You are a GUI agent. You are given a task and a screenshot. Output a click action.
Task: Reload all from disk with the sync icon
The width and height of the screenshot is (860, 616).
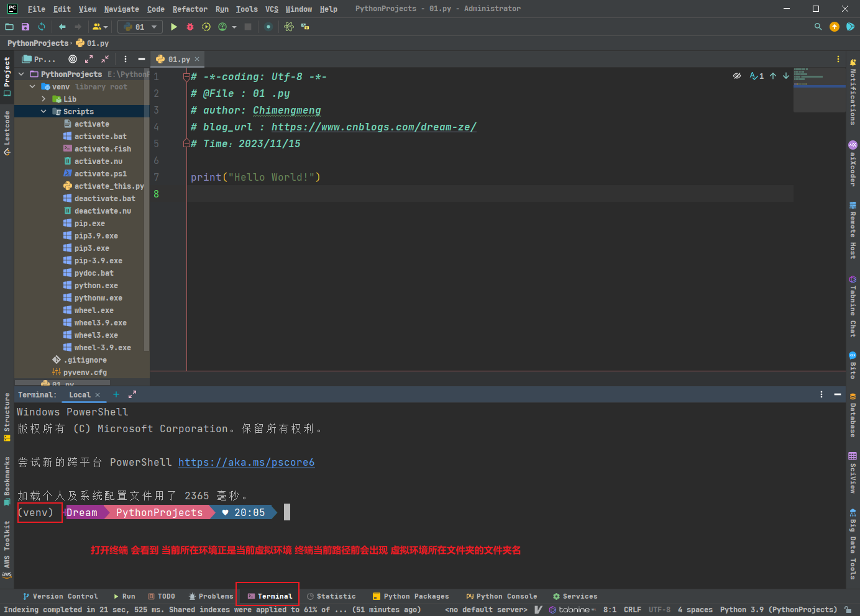click(x=42, y=27)
